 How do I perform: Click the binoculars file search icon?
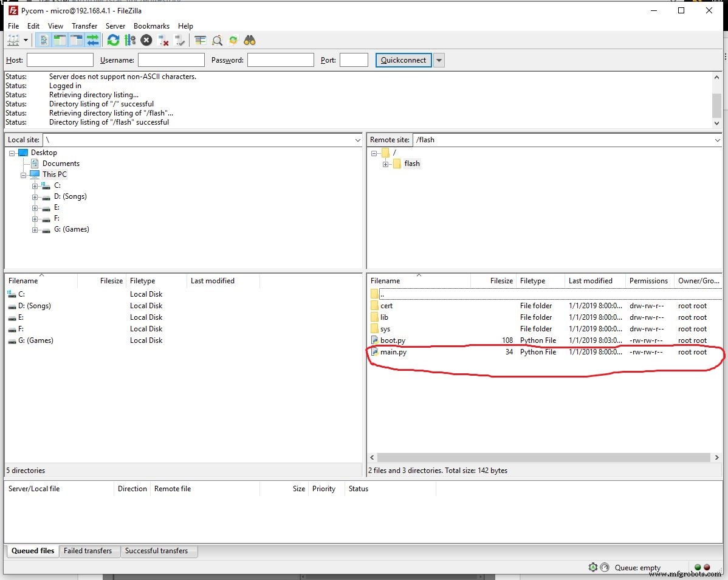250,41
